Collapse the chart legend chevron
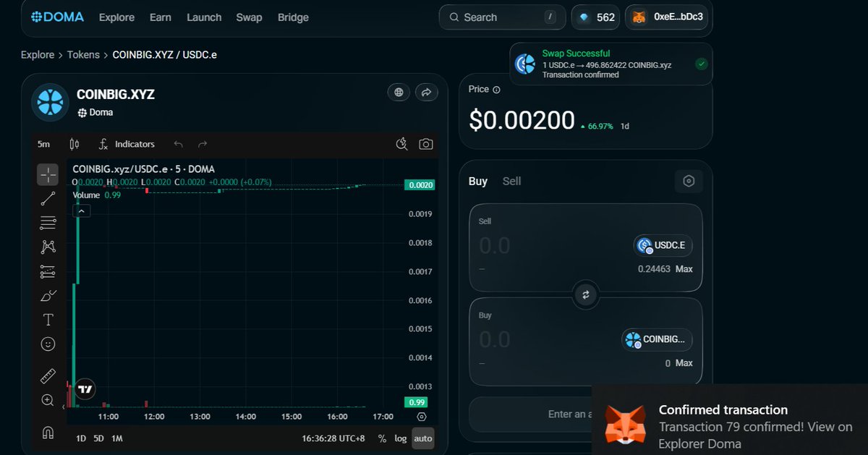868x455 pixels. click(x=82, y=211)
